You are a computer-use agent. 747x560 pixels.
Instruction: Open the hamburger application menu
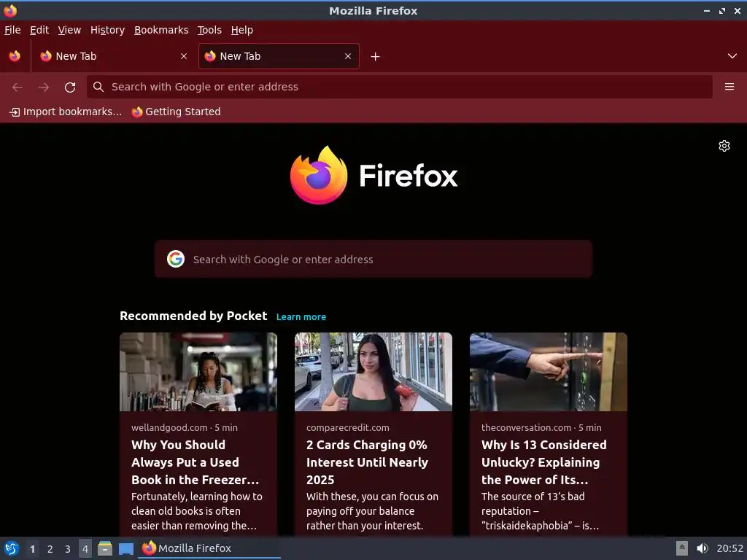point(729,87)
